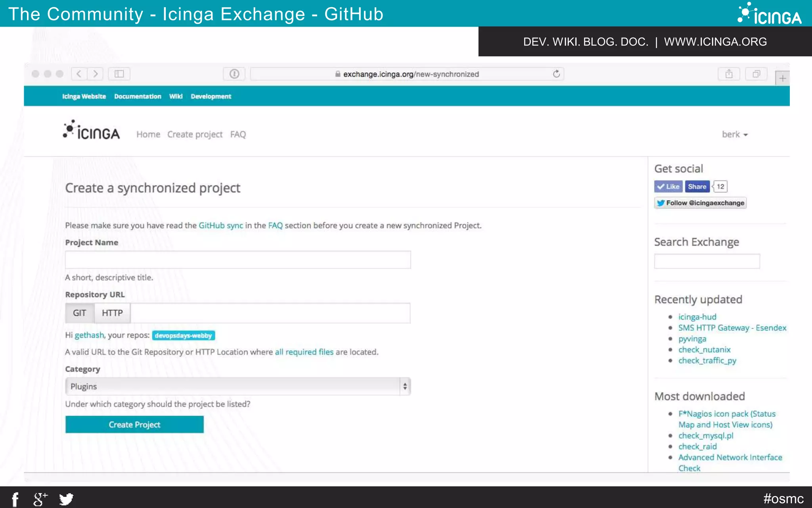This screenshot has height=508, width=812.
Task: Click the like count 12 bubble
Action: (720, 187)
